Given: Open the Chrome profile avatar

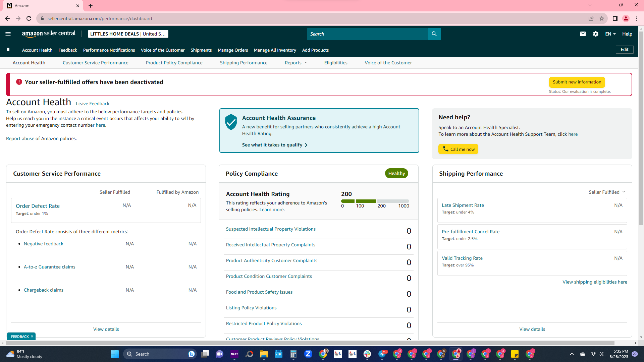Looking at the screenshot, I should (x=626, y=18).
